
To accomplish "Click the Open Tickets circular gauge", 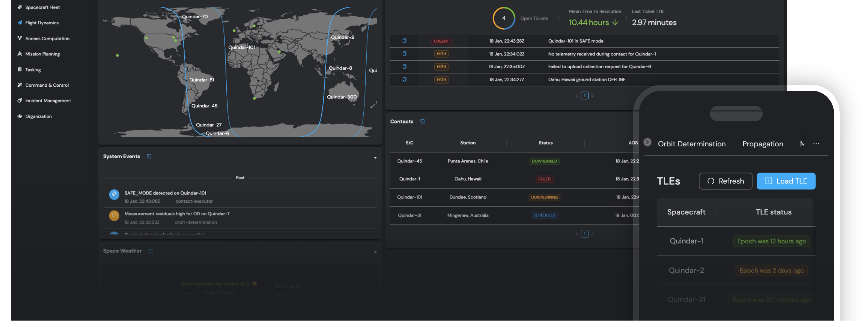I will [x=504, y=18].
